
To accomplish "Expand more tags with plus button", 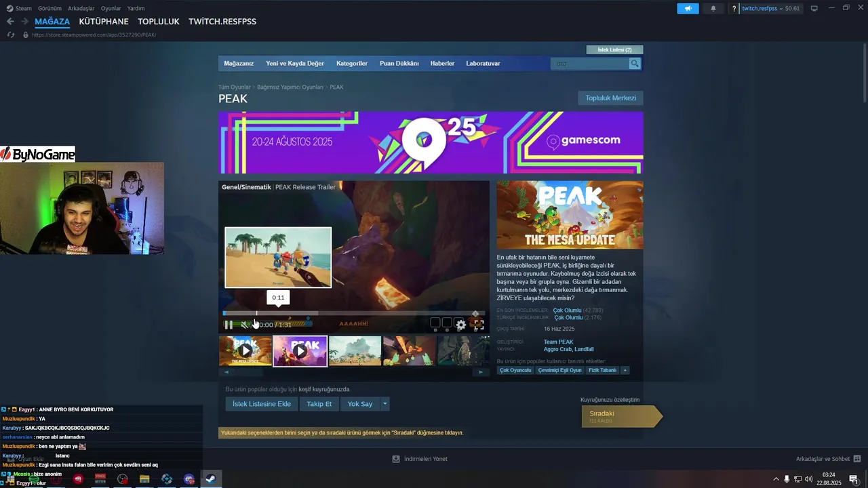I will click(625, 371).
